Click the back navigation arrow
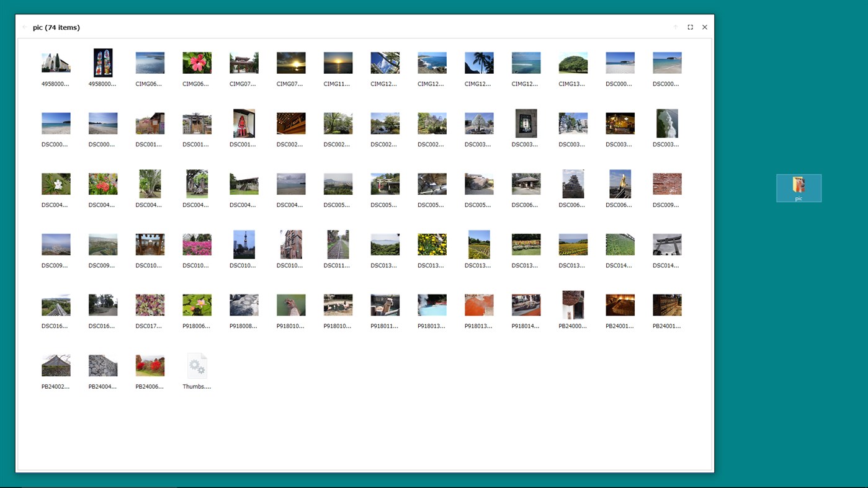 [x=24, y=27]
